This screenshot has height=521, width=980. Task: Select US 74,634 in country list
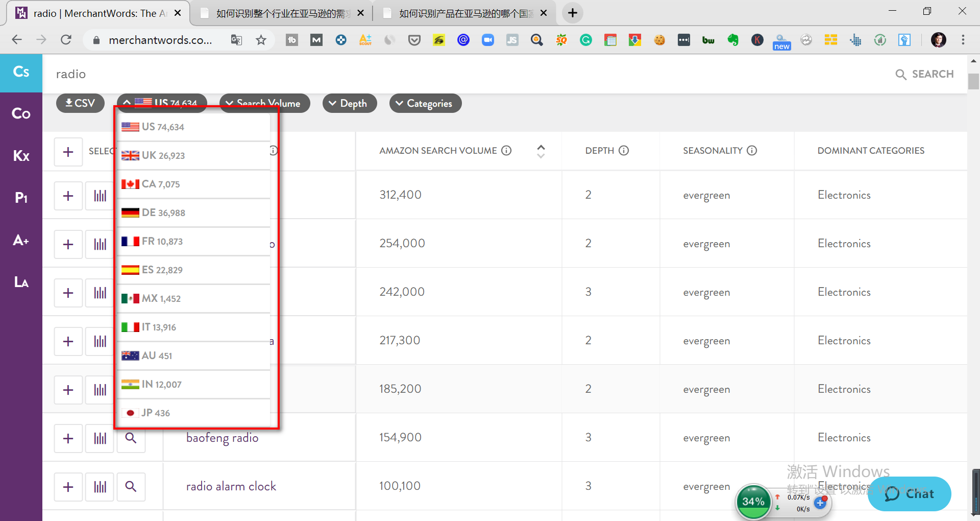click(x=194, y=127)
